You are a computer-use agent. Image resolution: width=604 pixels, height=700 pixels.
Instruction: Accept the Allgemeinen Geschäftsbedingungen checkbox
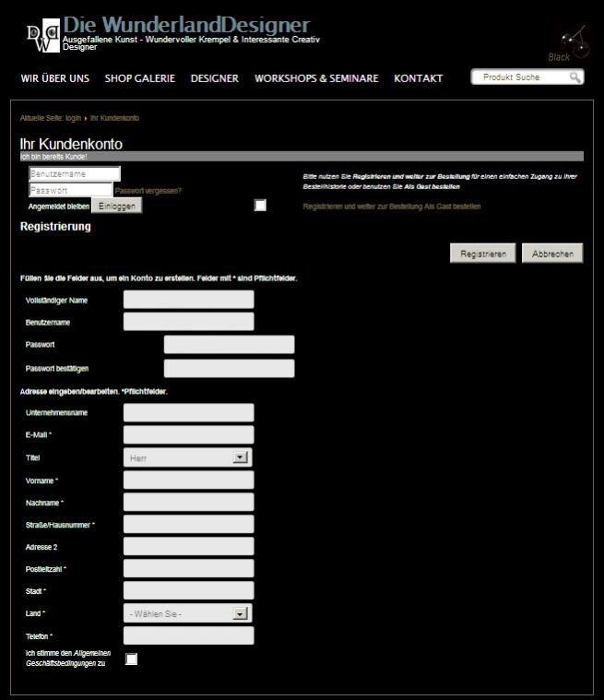(x=131, y=658)
